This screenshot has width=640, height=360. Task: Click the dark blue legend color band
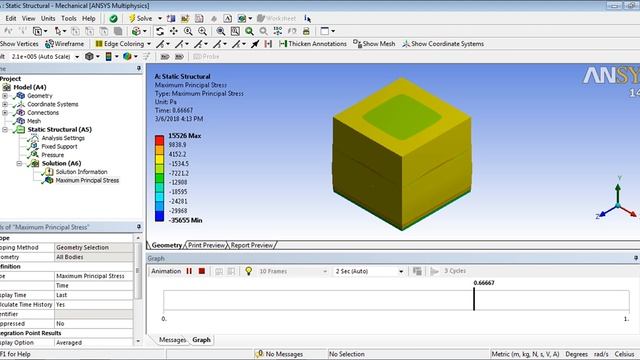[x=159, y=216]
